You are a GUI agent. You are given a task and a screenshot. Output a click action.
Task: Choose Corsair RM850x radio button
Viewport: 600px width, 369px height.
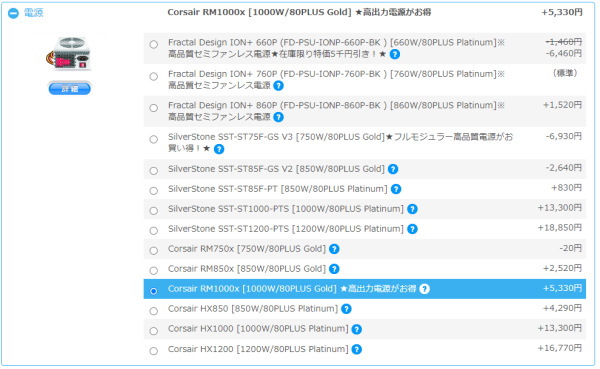(x=154, y=271)
